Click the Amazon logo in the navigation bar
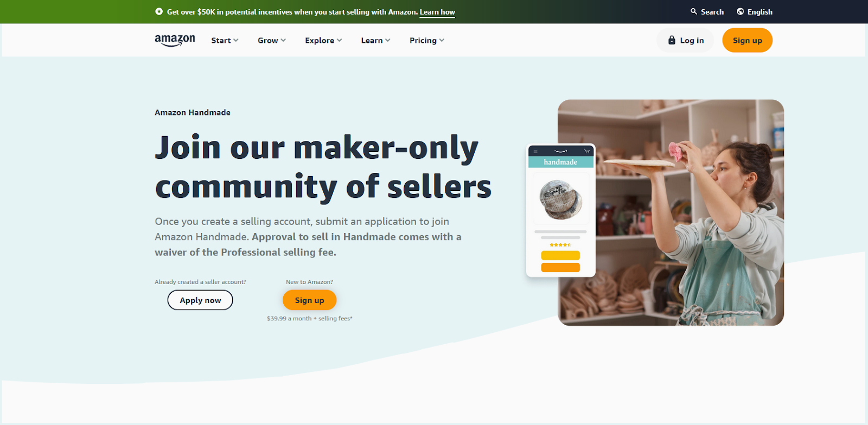This screenshot has width=868, height=425. [175, 40]
